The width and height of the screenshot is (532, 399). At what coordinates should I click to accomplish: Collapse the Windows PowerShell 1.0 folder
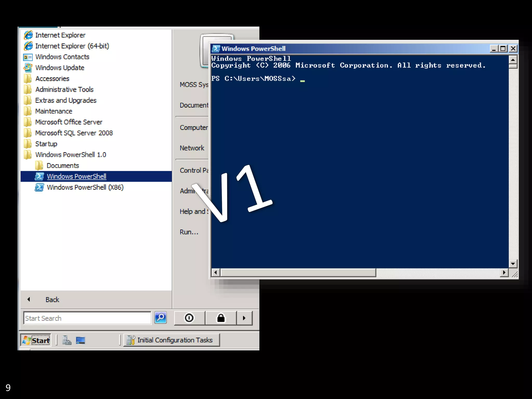tap(70, 155)
